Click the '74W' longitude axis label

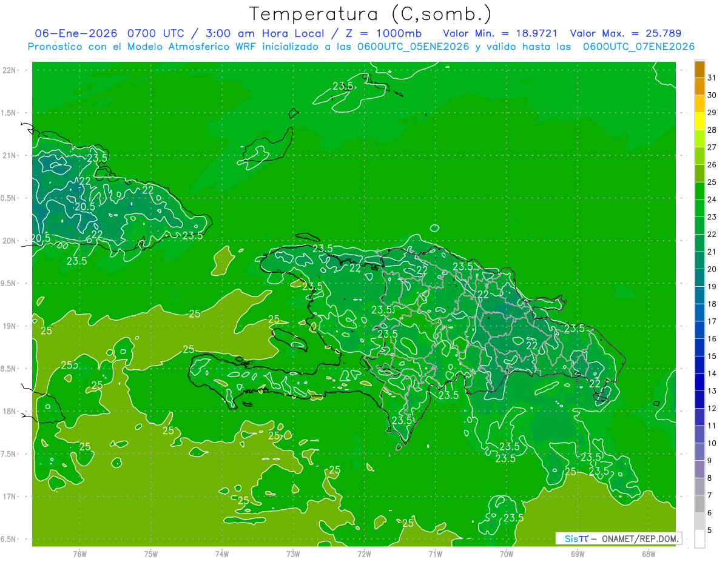(222, 554)
